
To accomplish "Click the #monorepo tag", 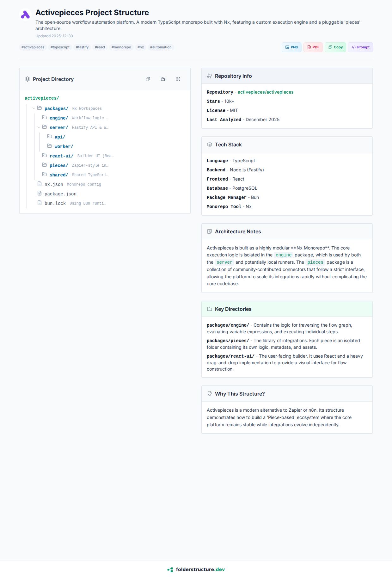I will tap(121, 47).
